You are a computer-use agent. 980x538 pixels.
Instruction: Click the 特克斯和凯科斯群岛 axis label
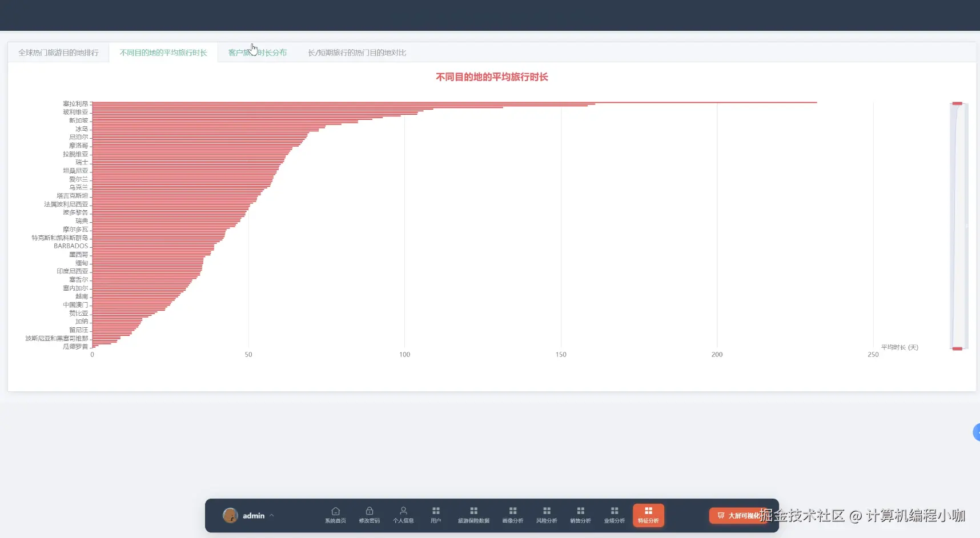click(x=60, y=238)
